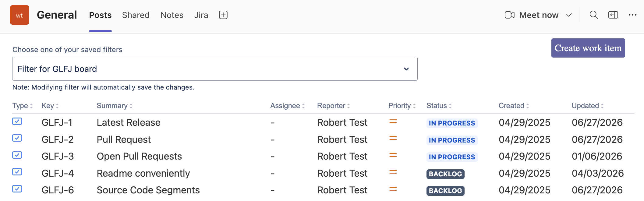Click the add tab plus icon

click(223, 15)
